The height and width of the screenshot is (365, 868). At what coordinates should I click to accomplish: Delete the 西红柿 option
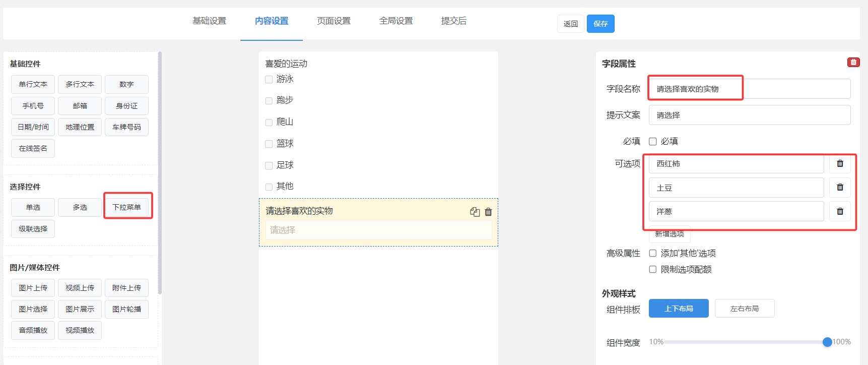(840, 163)
